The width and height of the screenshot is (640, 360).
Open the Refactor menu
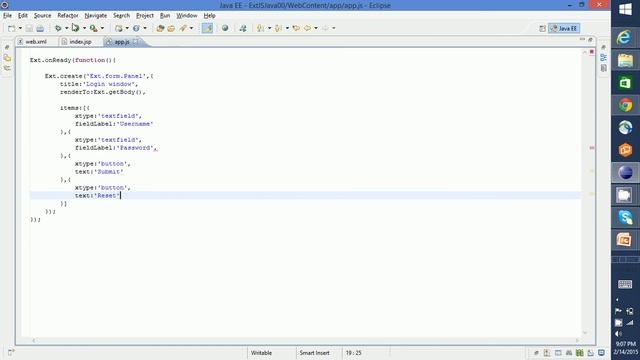(x=68, y=16)
